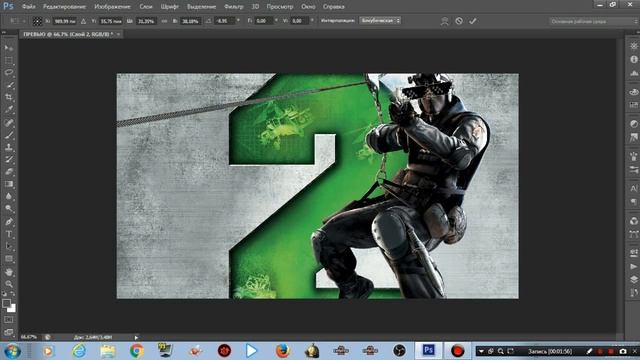This screenshot has height=360, width=640.
Task: Edit the zoom percentage field in status bar
Action: click(x=29, y=337)
